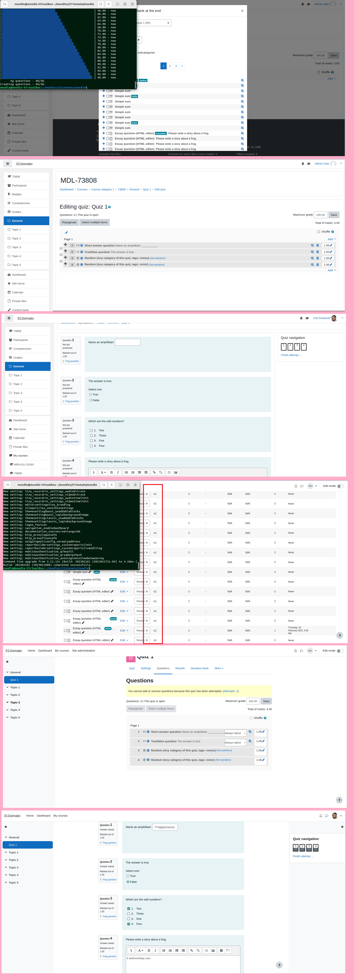Preview 'Simple sum delta' in question bank dialog
The height and width of the screenshot is (980, 354).
242,96
